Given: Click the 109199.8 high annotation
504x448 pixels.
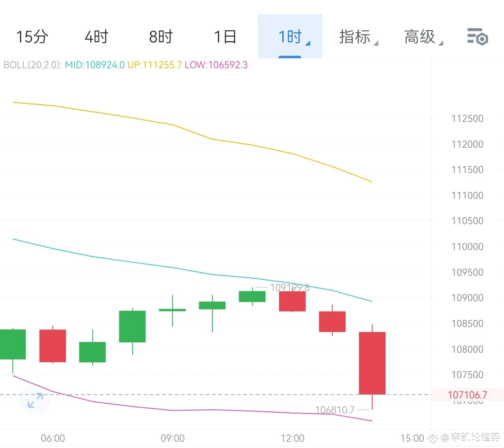Looking at the screenshot, I should tap(292, 287).
